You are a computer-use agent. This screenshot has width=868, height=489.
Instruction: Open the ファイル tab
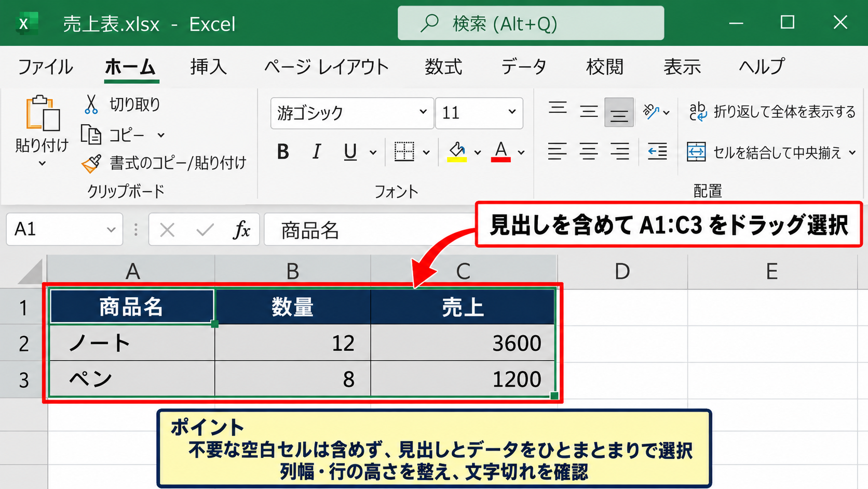pyautogui.click(x=45, y=67)
